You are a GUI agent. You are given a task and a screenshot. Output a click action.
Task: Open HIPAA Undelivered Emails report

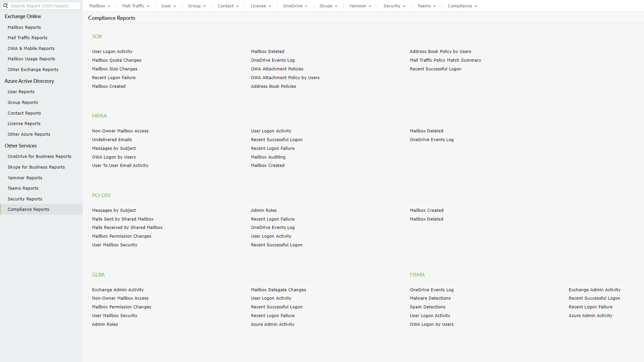click(112, 140)
